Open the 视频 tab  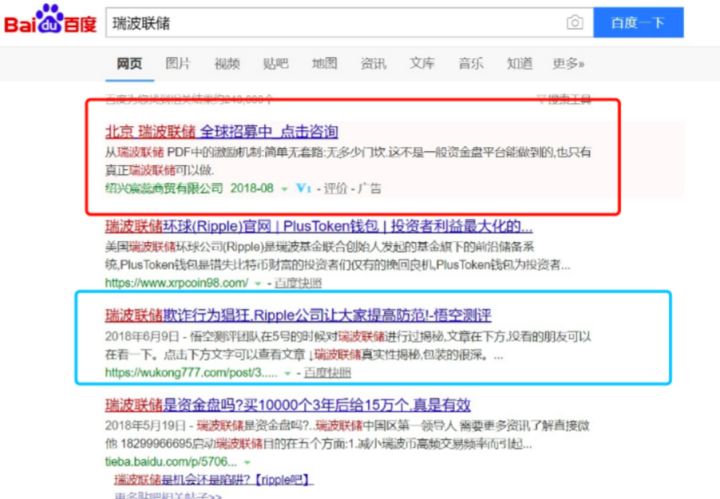pos(227,64)
